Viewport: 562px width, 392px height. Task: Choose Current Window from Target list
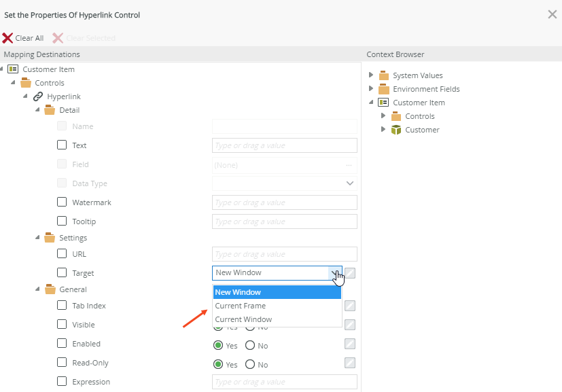pyautogui.click(x=243, y=319)
